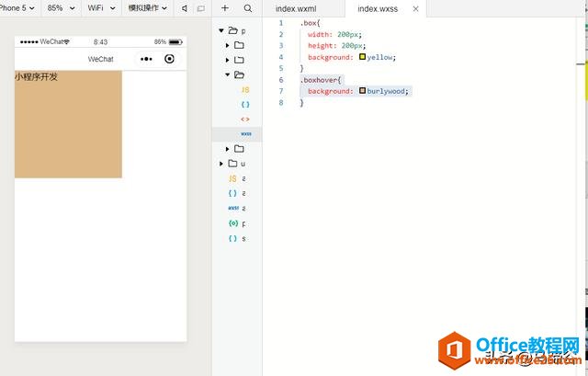Close the index.wxss tab
The height and width of the screenshot is (376, 588).
(x=416, y=9)
